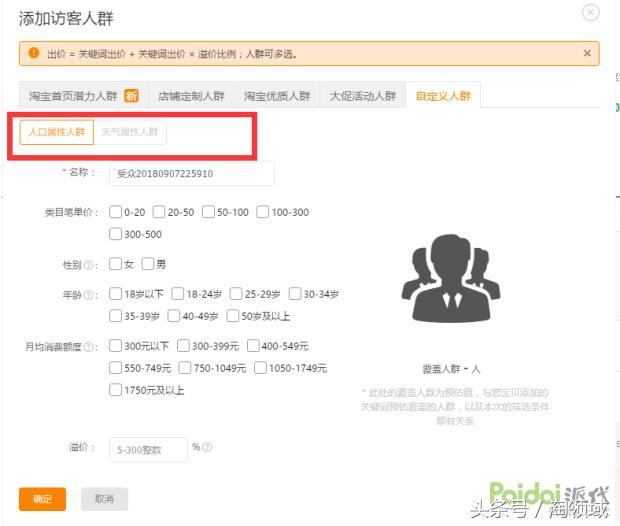The width and height of the screenshot is (620, 526).
Task: Enable the 30-34岁 age checkbox
Action: tap(295, 294)
